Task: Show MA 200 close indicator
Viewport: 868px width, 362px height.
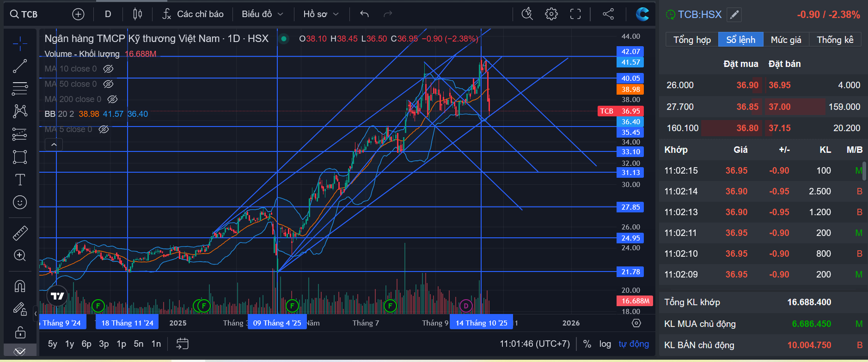Action: pos(112,99)
